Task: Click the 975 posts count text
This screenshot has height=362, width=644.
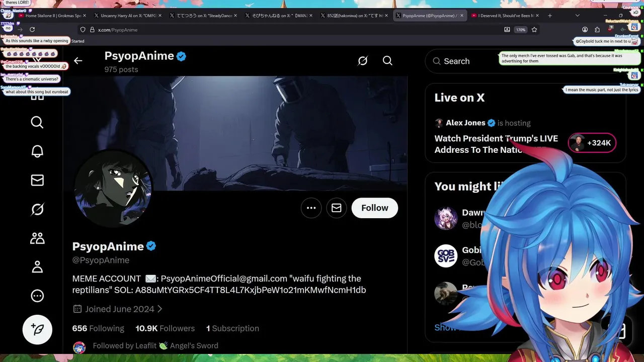Action: tap(121, 69)
